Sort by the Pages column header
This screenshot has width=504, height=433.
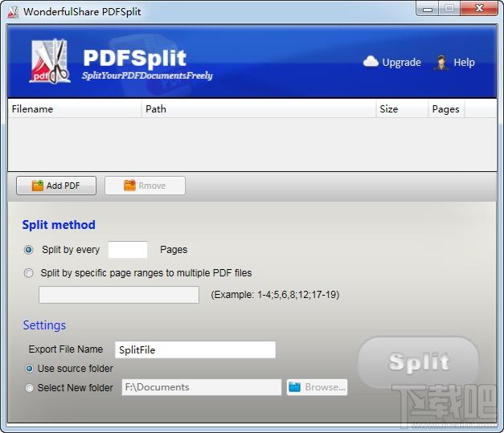[446, 109]
